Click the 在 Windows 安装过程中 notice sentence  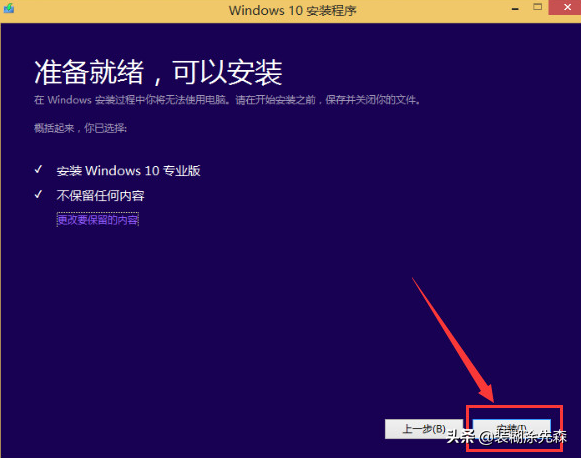pyautogui.click(x=228, y=100)
